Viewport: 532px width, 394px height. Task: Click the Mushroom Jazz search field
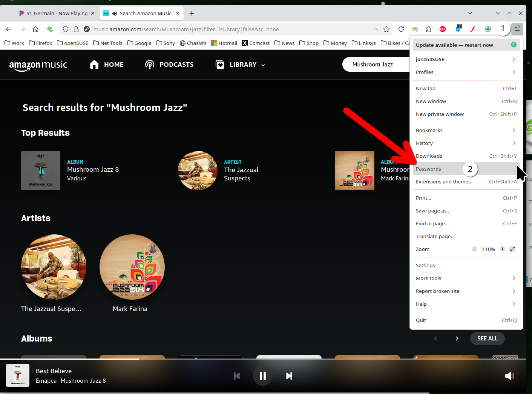(376, 65)
